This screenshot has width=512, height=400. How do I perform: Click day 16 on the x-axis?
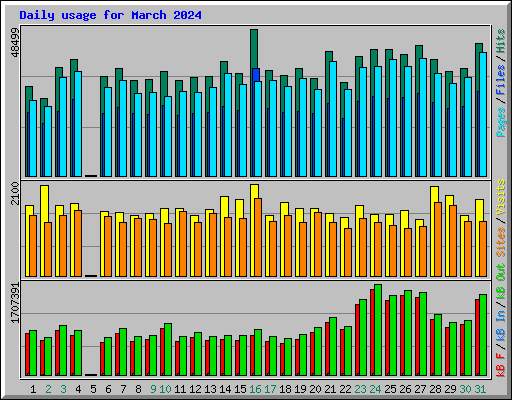click(x=255, y=389)
